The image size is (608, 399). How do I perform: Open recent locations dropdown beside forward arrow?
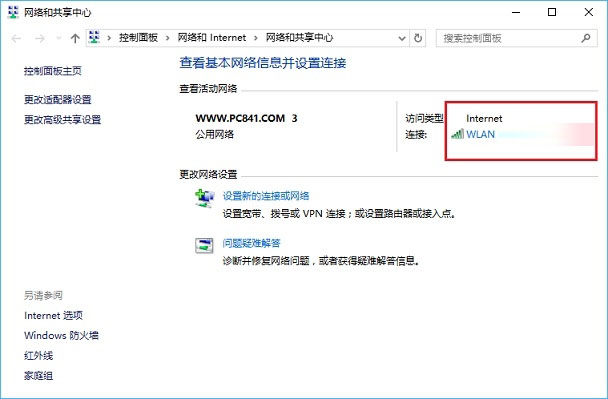(59, 38)
